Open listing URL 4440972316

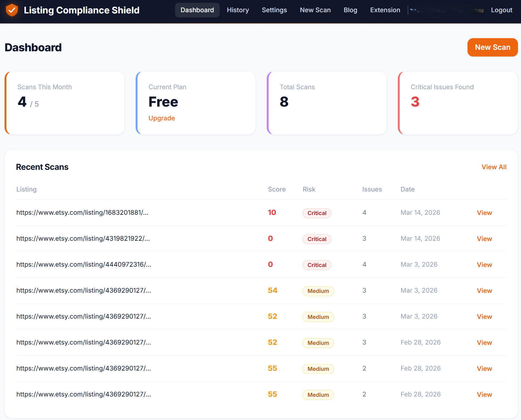[x=84, y=265]
